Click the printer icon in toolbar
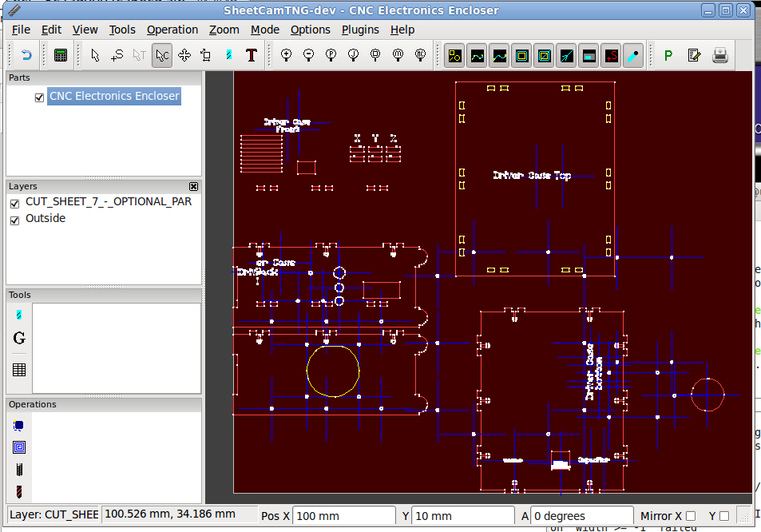The image size is (761, 532). click(x=720, y=56)
